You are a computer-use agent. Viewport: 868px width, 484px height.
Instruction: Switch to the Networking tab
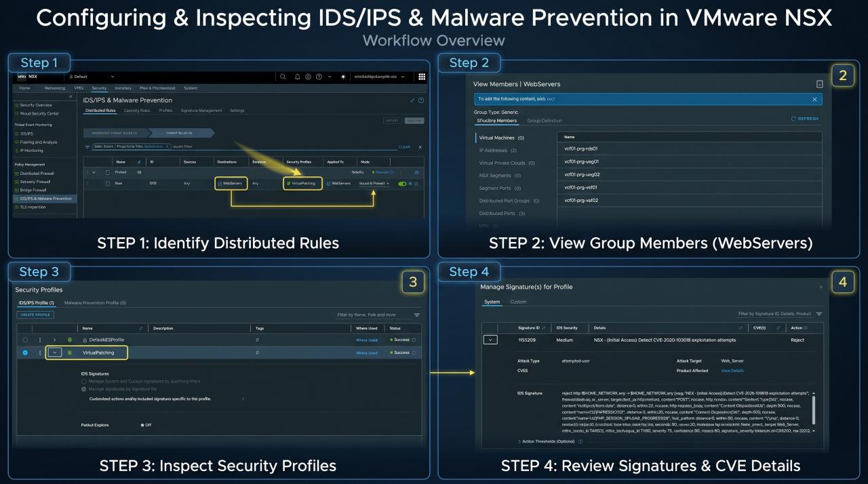pyautogui.click(x=55, y=88)
